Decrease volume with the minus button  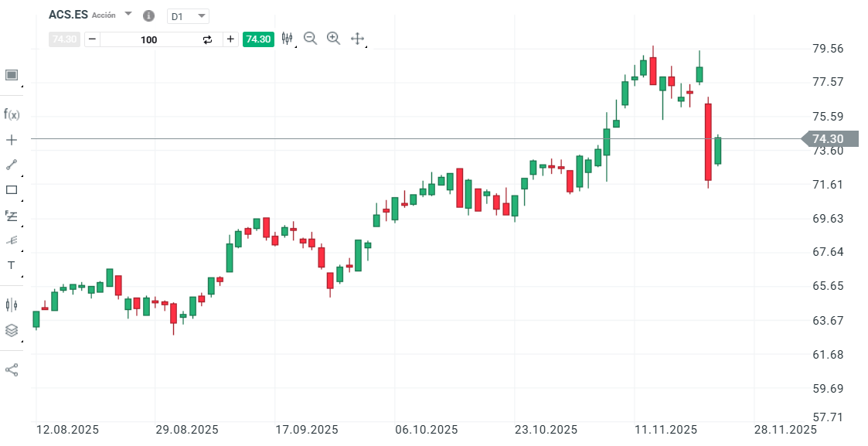click(92, 39)
